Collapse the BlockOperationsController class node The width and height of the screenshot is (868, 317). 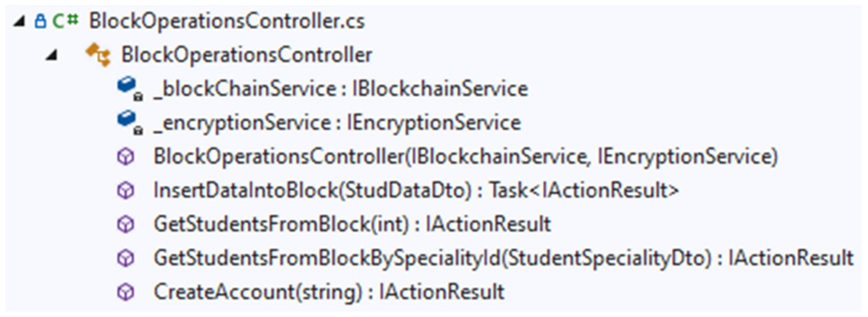click(52, 55)
